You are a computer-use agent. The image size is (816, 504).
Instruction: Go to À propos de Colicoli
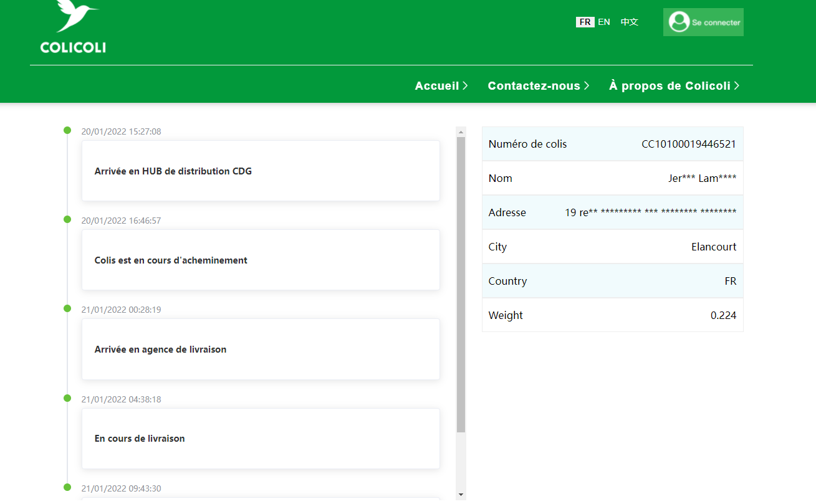tap(670, 86)
